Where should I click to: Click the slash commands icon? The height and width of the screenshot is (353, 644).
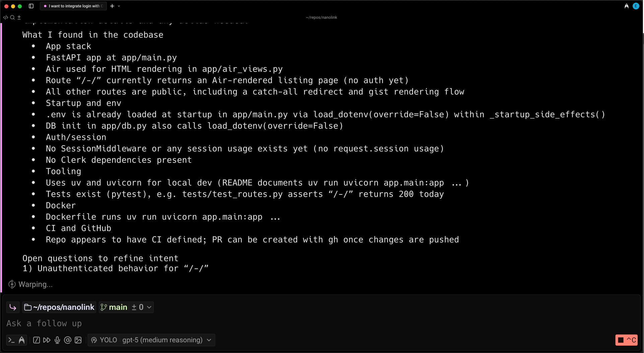[37, 340]
